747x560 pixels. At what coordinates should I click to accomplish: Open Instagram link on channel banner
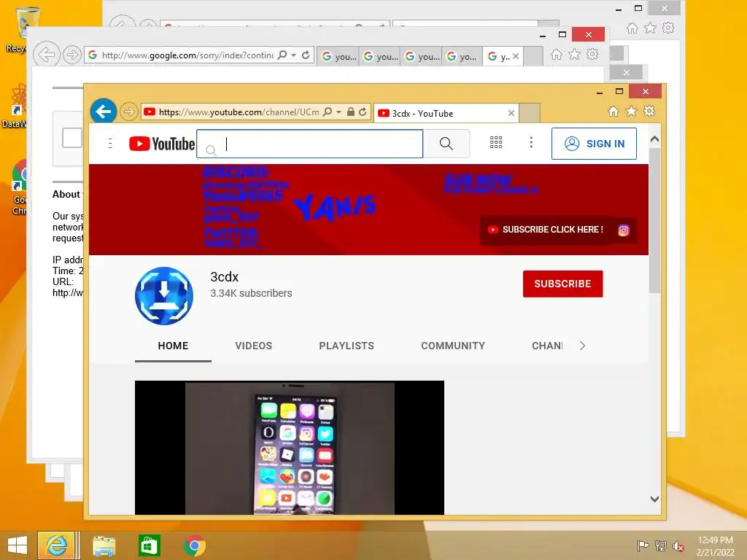pos(624,230)
